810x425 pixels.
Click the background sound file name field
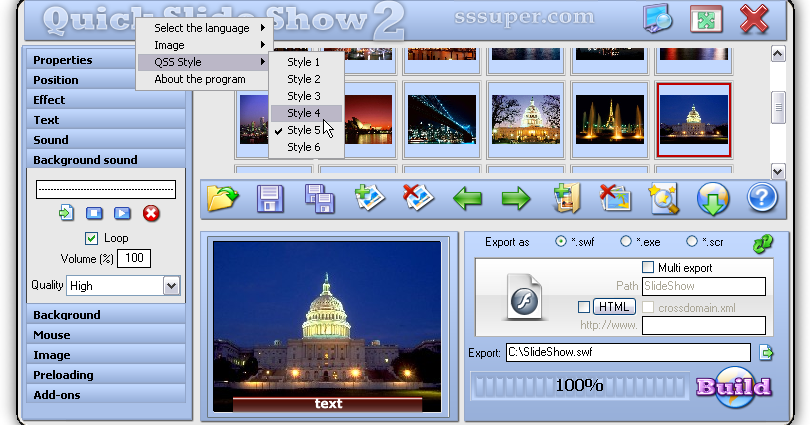point(106,190)
